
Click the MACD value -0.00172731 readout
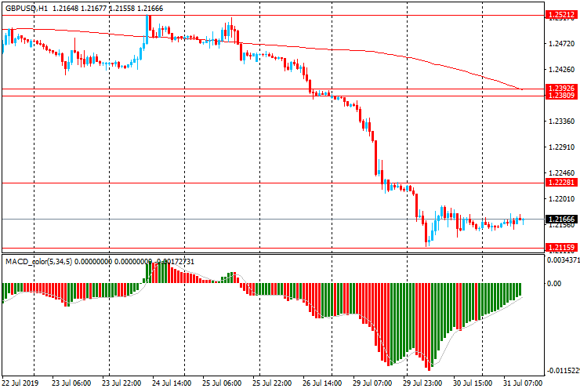(174, 262)
